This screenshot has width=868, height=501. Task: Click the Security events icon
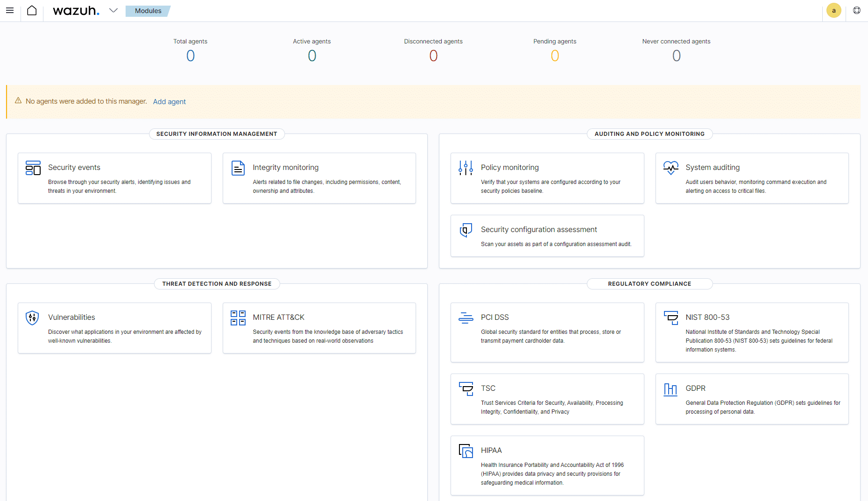tap(33, 168)
